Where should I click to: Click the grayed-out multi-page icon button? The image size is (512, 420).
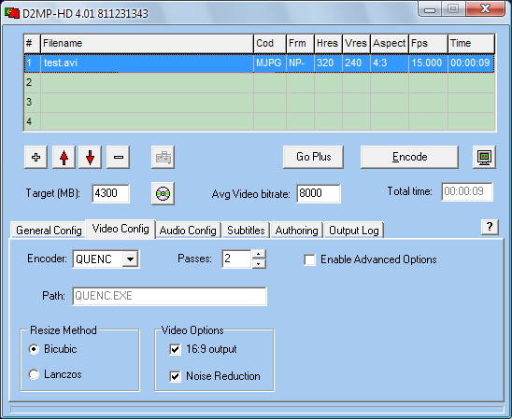[x=163, y=157]
